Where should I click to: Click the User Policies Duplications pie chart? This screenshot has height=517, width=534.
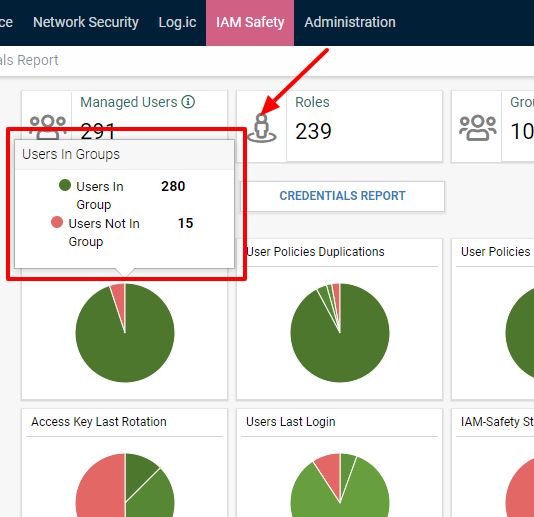click(x=340, y=333)
